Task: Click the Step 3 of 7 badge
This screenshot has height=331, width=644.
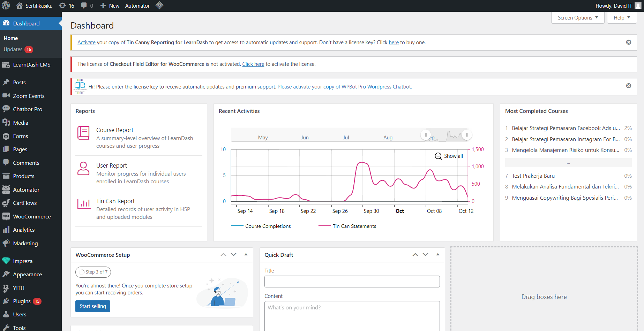Action: pyautogui.click(x=93, y=272)
